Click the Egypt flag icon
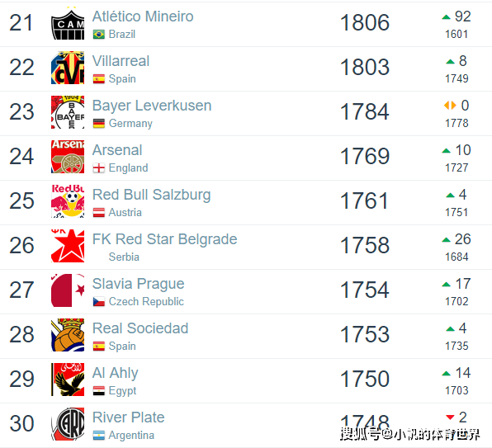This screenshot has width=492, height=448. [99, 390]
